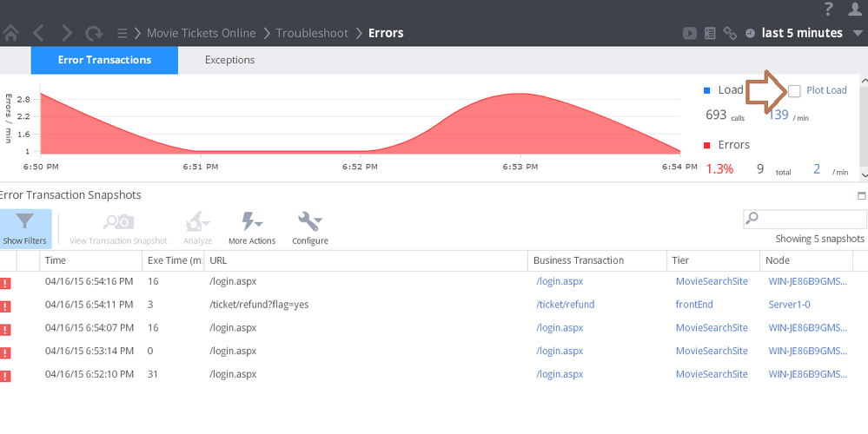Open the Server1-0 node link
Screen dimensions: 868x434
click(790, 305)
